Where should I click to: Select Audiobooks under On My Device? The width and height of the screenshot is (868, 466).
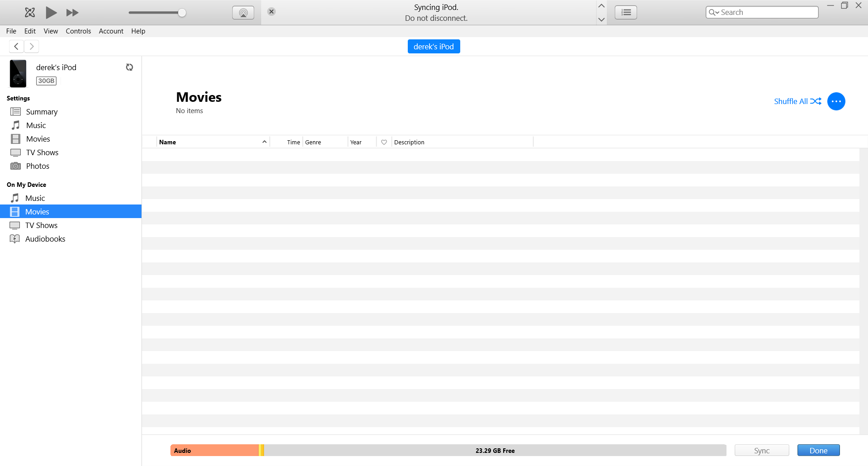71,239
